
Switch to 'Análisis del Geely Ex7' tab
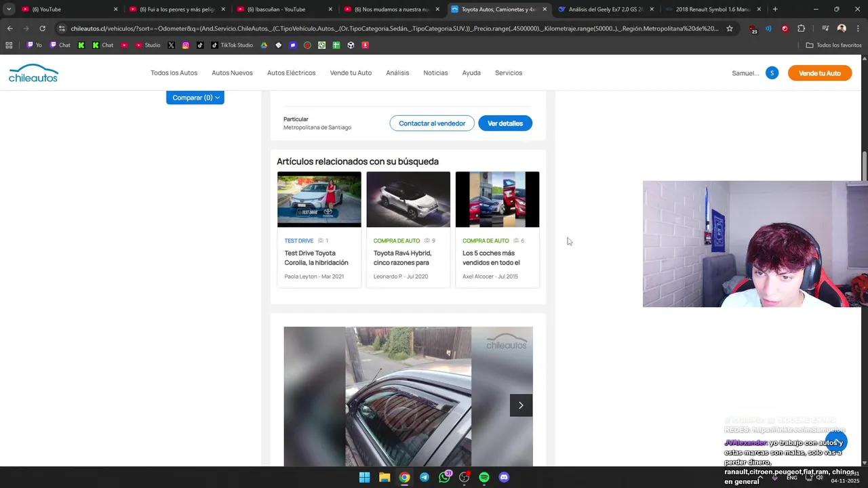click(606, 9)
